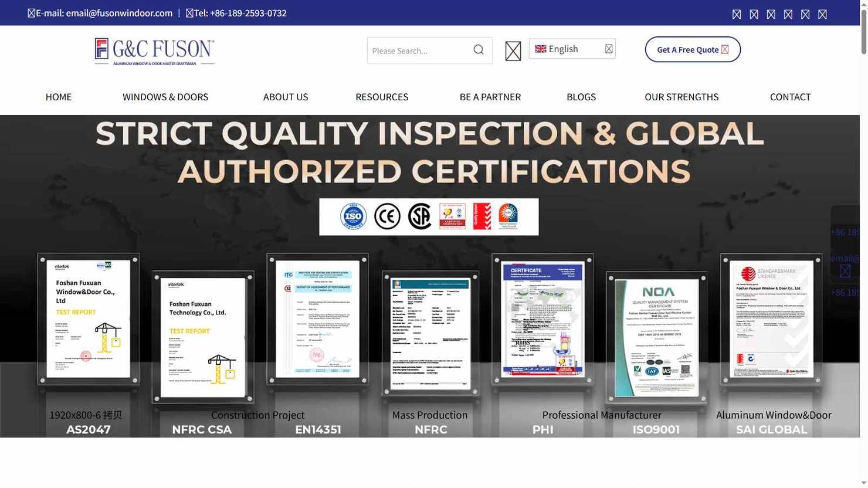Viewport: 868px width, 488px height.
Task: Click the Get A Free Quote button
Action: coord(693,49)
